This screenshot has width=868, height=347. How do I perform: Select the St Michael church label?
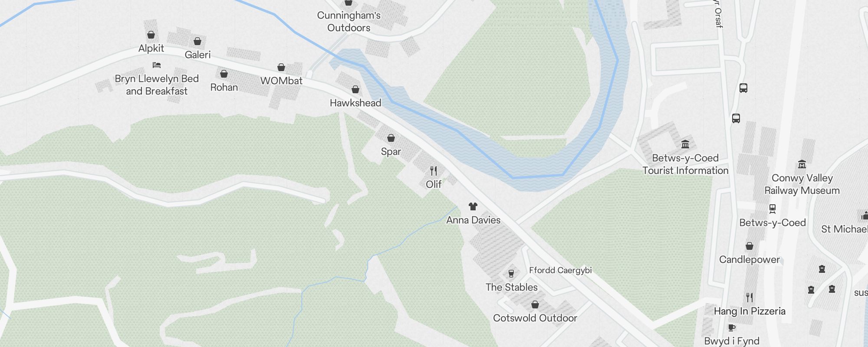click(x=845, y=229)
